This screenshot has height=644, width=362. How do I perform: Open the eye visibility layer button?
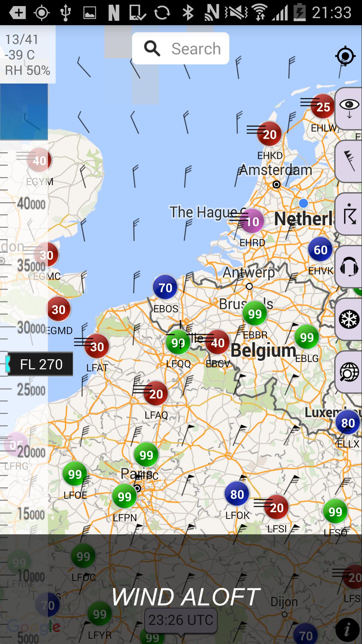[349, 108]
